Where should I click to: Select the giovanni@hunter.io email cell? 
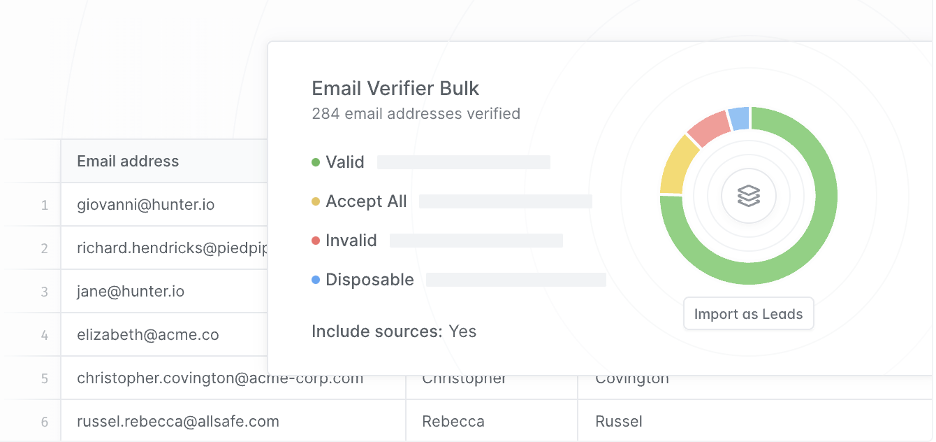tap(146, 205)
